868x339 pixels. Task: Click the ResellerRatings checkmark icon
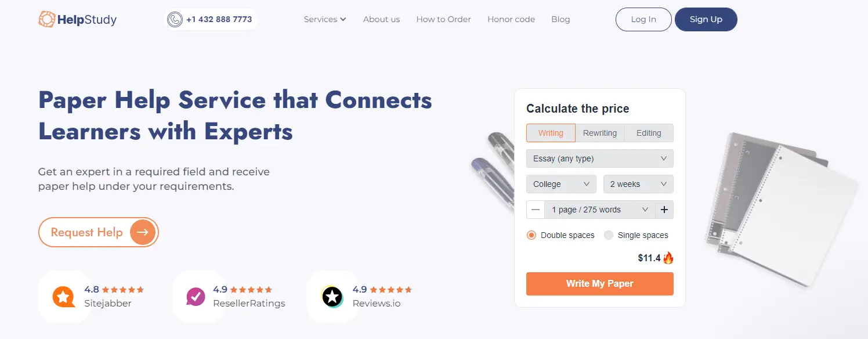point(198,297)
